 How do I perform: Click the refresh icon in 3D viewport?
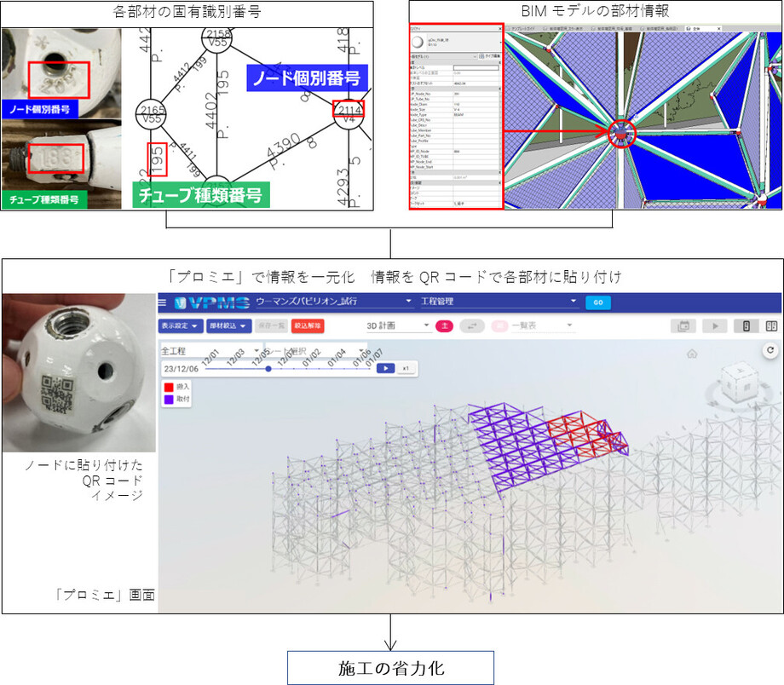click(x=770, y=350)
